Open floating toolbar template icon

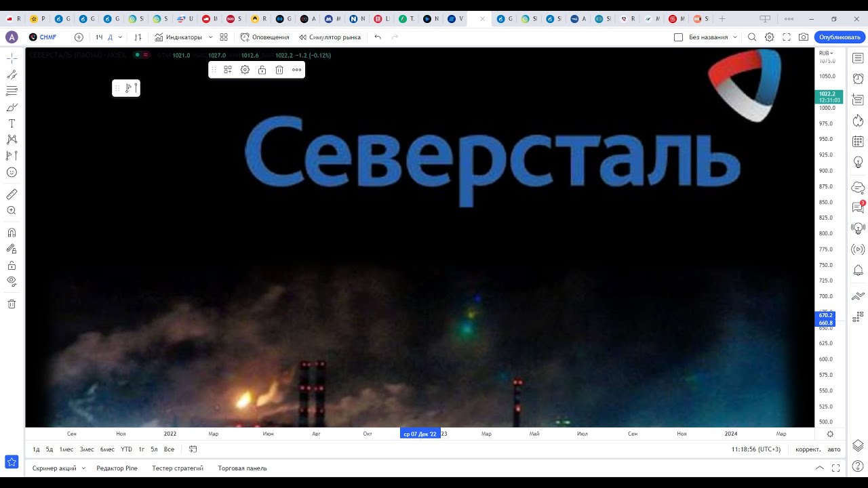(x=228, y=70)
